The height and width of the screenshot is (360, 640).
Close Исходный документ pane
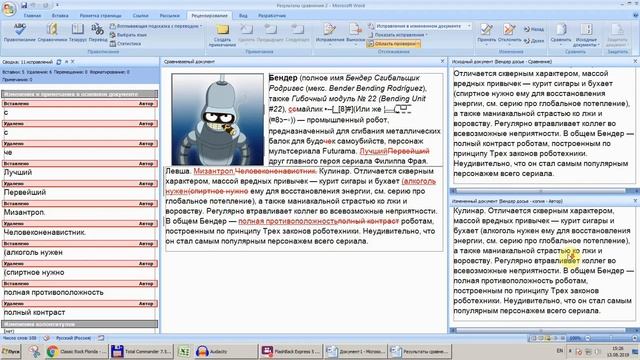pos(636,61)
